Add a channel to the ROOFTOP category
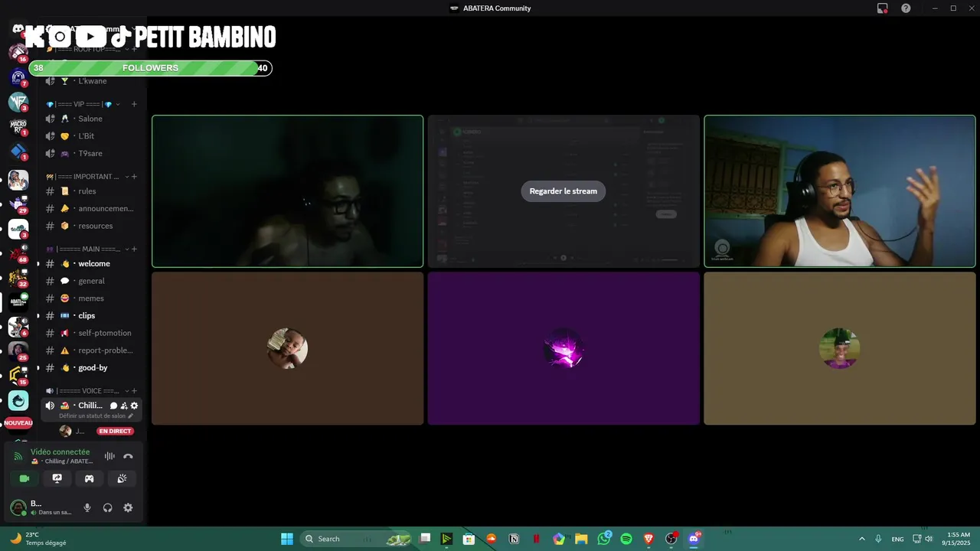Screen dimensions: 980x551 pyautogui.click(x=134, y=49)
